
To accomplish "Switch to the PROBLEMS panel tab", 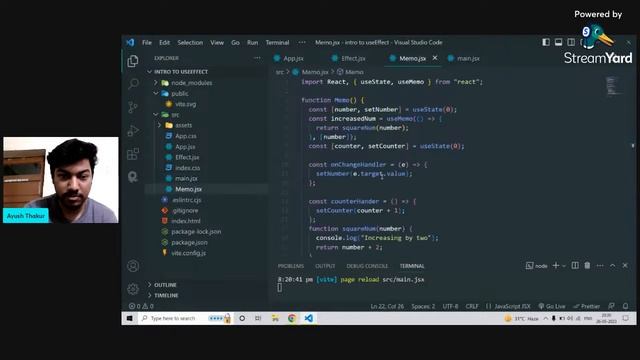I will (x=291, y=266).
